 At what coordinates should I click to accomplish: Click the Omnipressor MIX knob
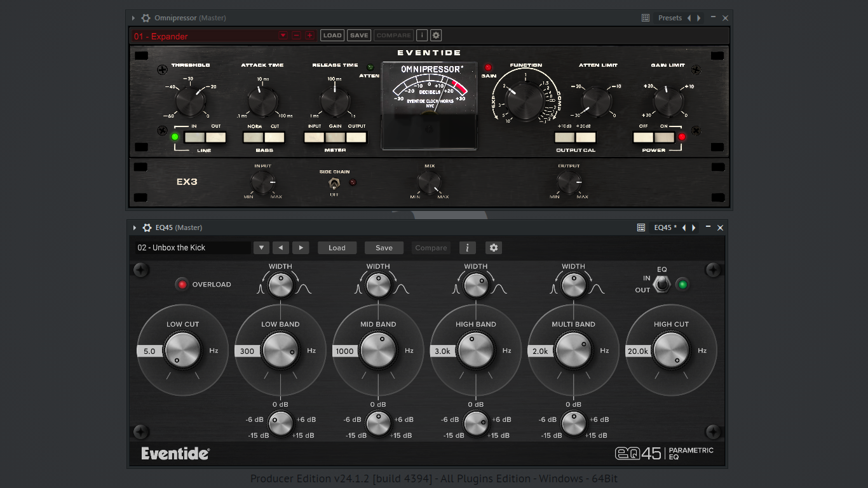429,183
